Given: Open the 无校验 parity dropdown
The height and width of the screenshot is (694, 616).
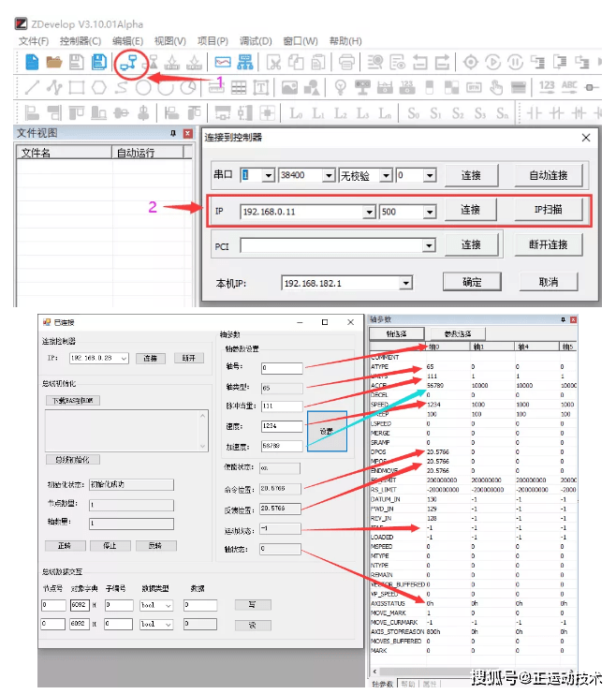Looking at the screenshot, I should coord(386,176).
